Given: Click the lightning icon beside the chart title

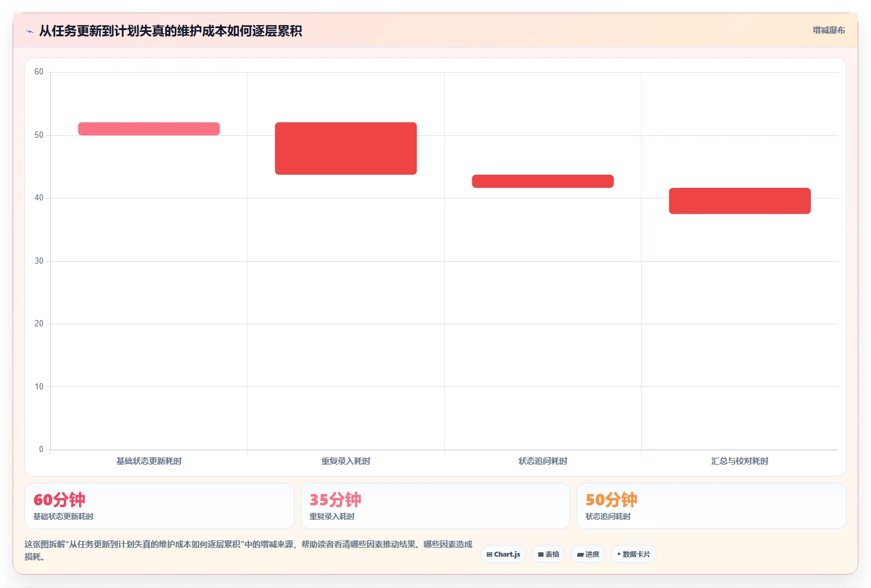Looking at the screenshot, I should tap(29, 31).
